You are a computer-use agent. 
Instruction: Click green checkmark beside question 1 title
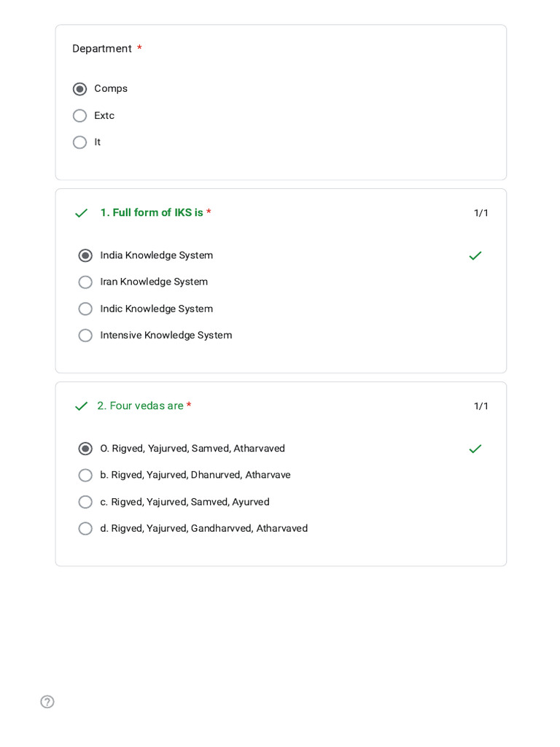[x=81, y=213]
